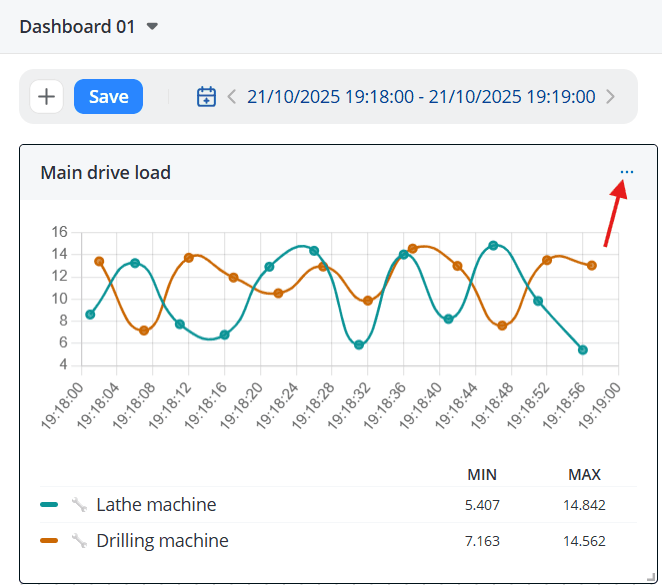Screen dimensions: 662x588
Task: Click the Main drive load widget title
Action: click(106, 173)
